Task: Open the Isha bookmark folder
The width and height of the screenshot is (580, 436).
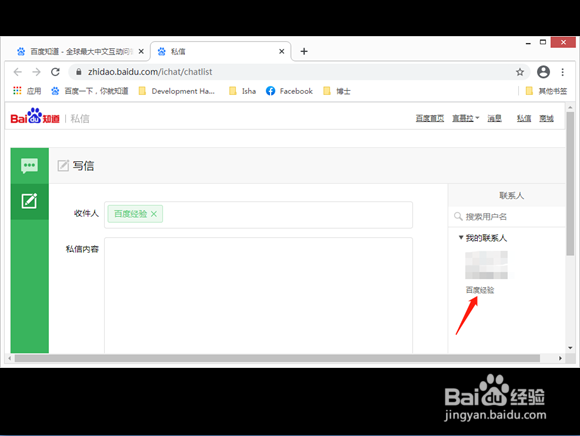Action: [242, 91]
